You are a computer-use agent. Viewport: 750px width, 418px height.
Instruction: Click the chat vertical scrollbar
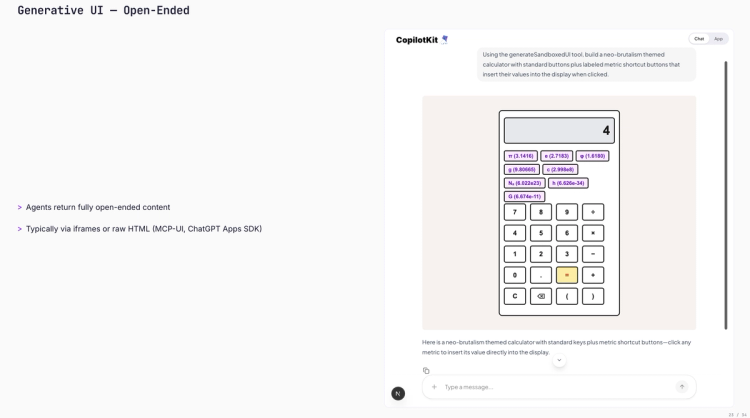726,195
